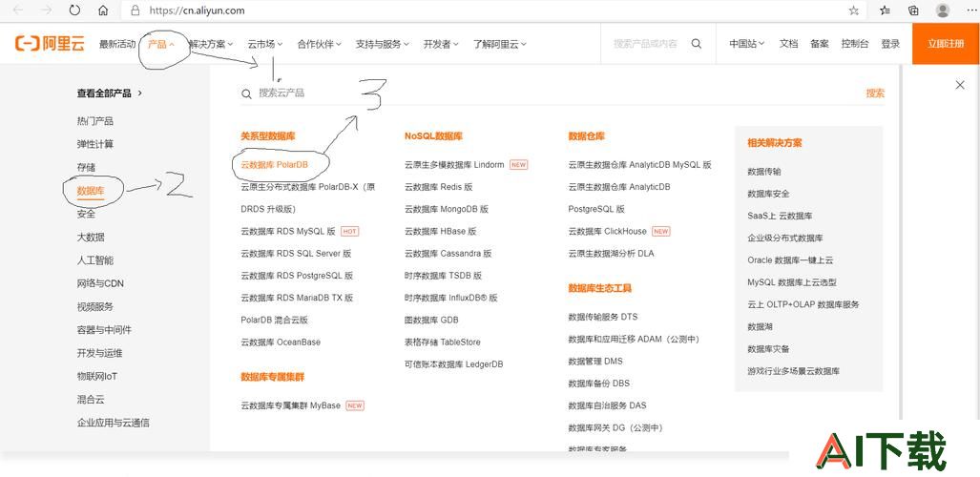980x477 pixels.
Task: Select 安全 category
Action: coord(86,214)
